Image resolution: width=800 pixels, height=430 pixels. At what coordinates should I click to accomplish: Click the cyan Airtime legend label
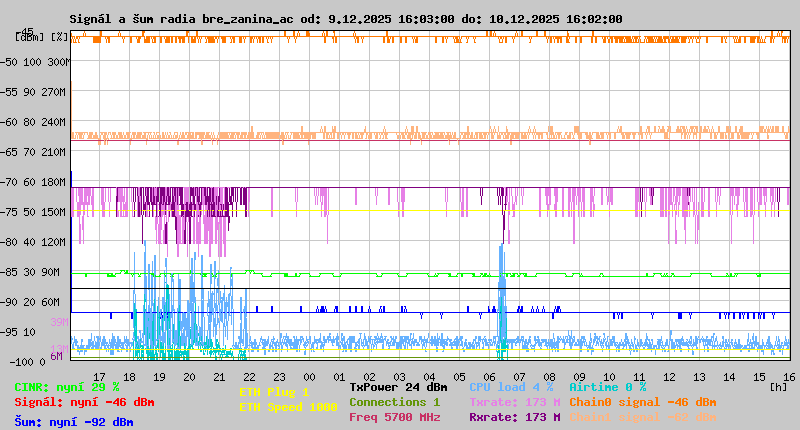pos(607,386)
